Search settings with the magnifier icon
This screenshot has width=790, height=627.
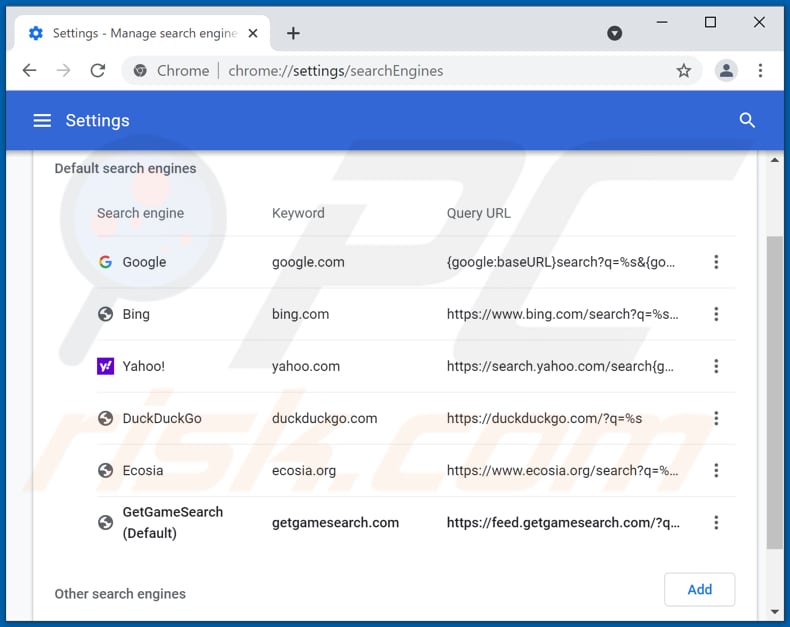pyautogui.click(x=747, y=120)
